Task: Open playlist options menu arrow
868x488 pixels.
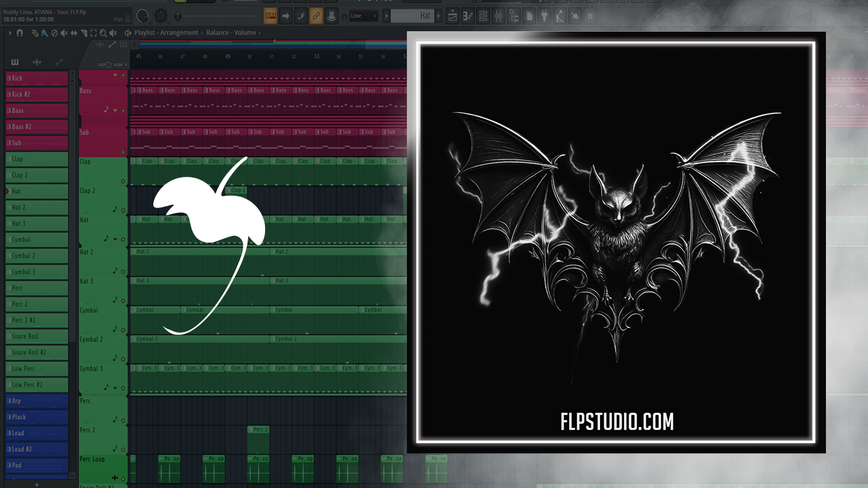Action: (x=9, y=33)
